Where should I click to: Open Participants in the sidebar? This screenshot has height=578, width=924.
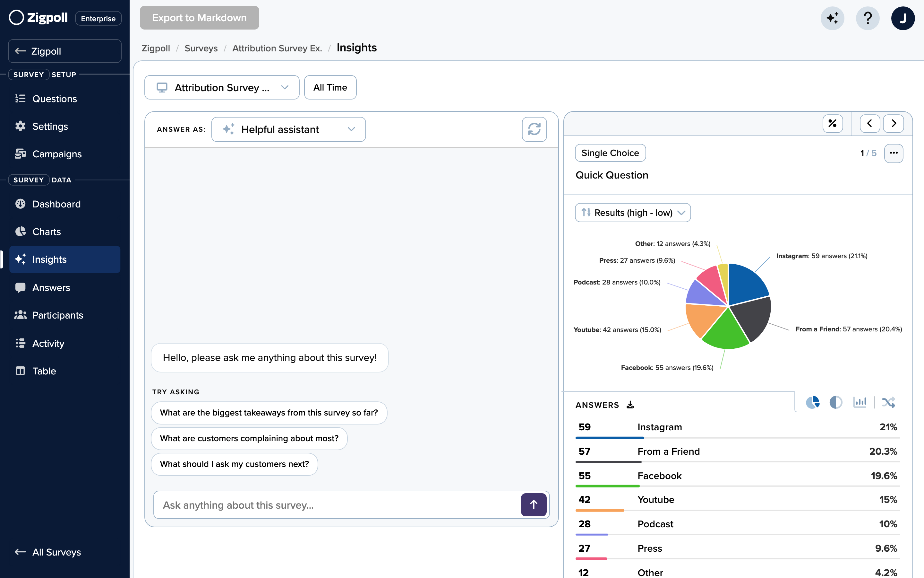pos(65,315)
